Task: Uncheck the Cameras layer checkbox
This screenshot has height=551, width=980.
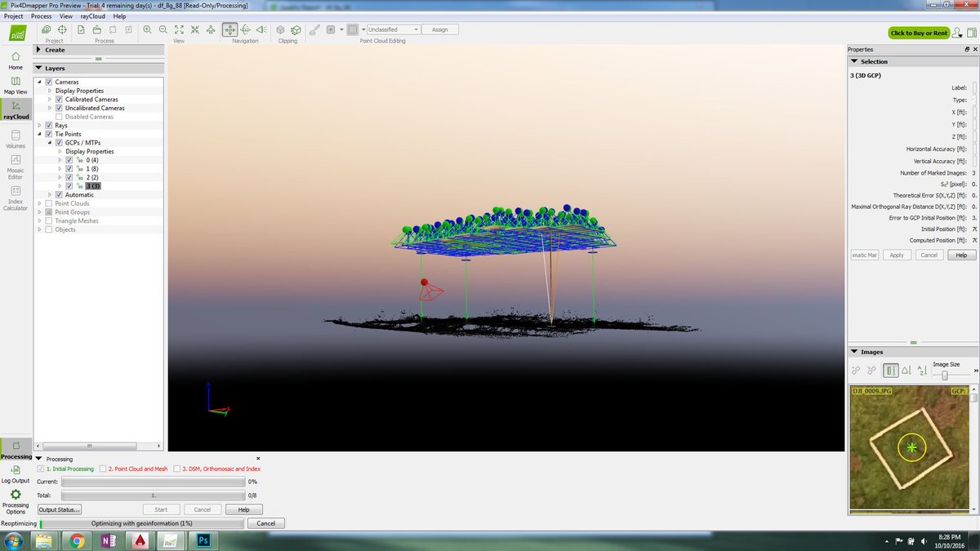Action: click(49, 82)
